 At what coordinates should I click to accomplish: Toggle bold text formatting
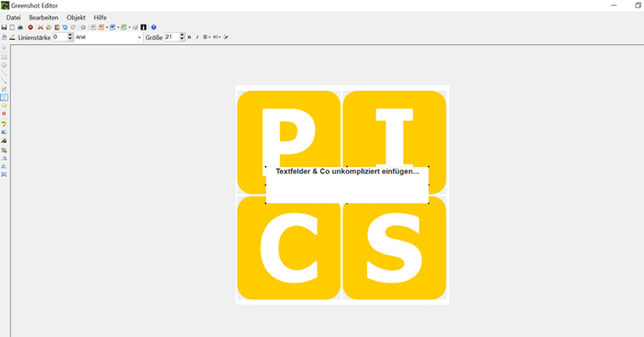click(189, 37)
